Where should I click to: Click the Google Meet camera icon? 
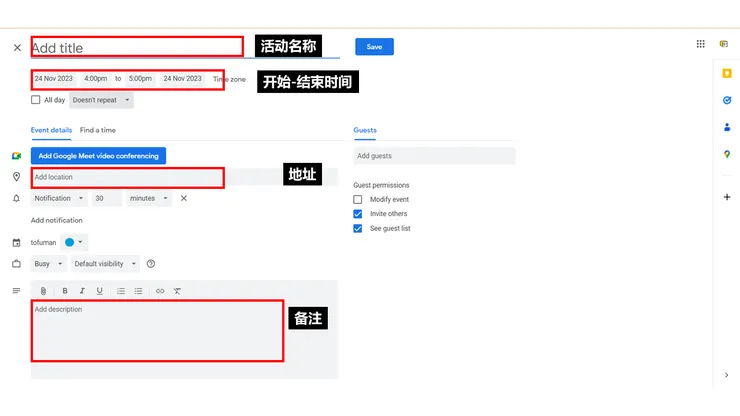[x=17, y=156]
